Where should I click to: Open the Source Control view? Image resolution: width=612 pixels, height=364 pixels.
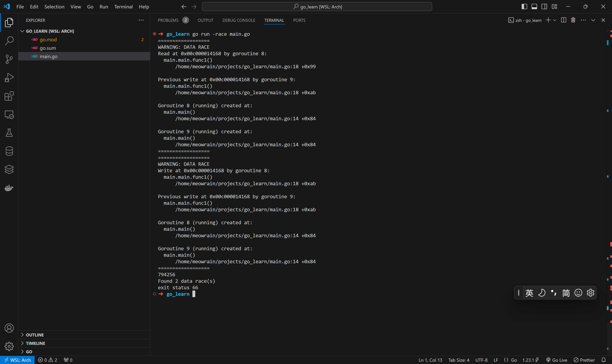[9, 59]
